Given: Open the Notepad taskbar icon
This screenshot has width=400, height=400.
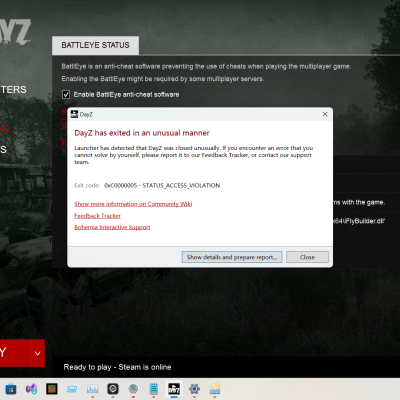Looking at the screenshot, I should point(154,389).
